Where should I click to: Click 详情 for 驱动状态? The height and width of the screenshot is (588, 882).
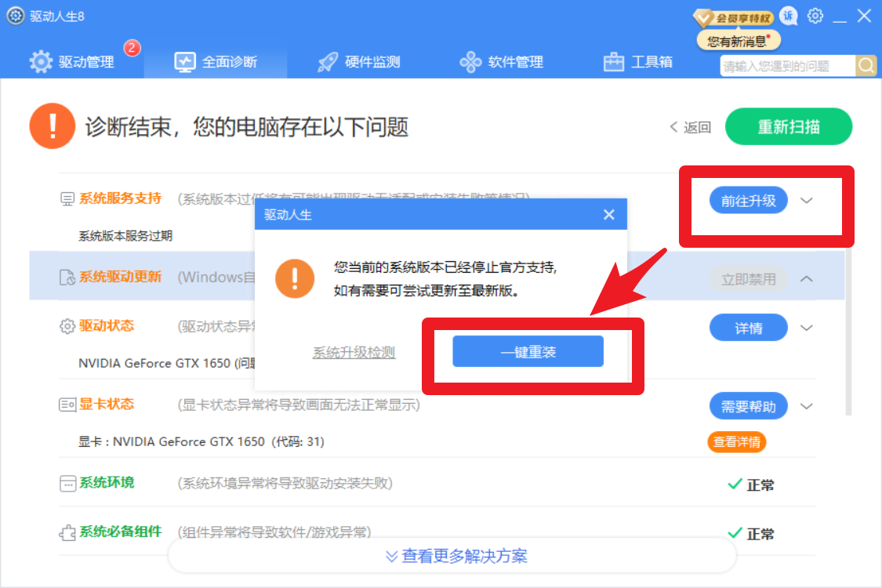point(748,328)
